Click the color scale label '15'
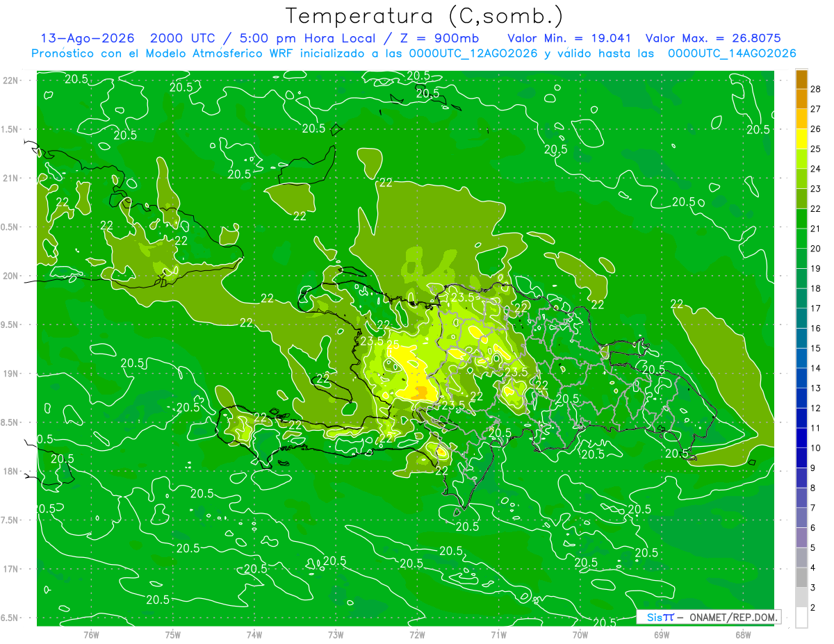834x644 pixels. 815,348
